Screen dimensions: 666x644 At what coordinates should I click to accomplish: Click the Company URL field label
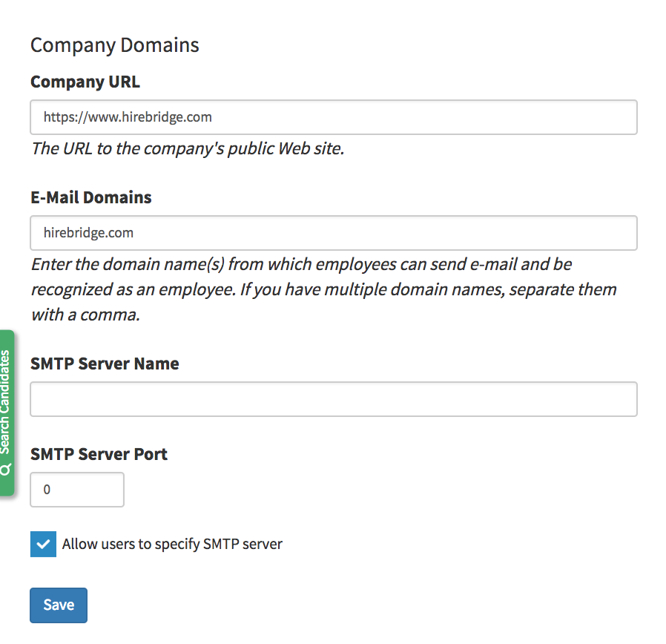(85, 82)
